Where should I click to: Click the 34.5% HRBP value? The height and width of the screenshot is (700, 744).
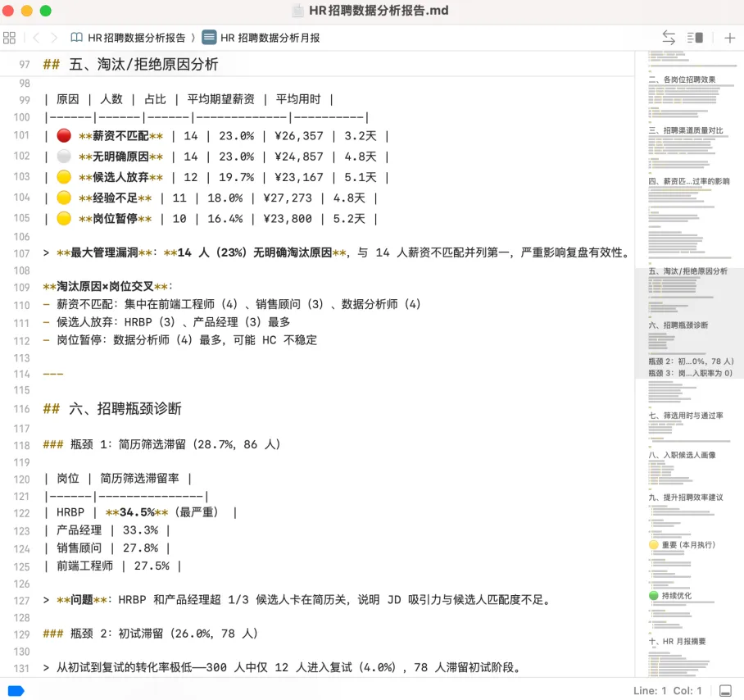point(137,512)
